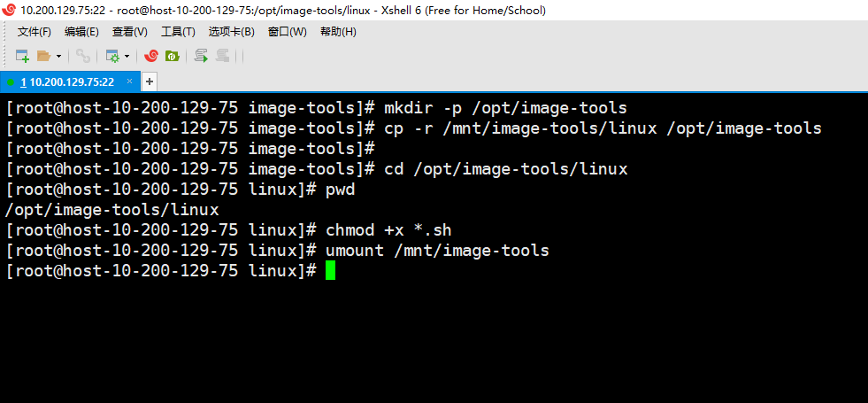The width and height of the screenshot is (868, 403).
Task: Click the Open session folder icon
Action: pyautogui.click(x=43, y=56)
